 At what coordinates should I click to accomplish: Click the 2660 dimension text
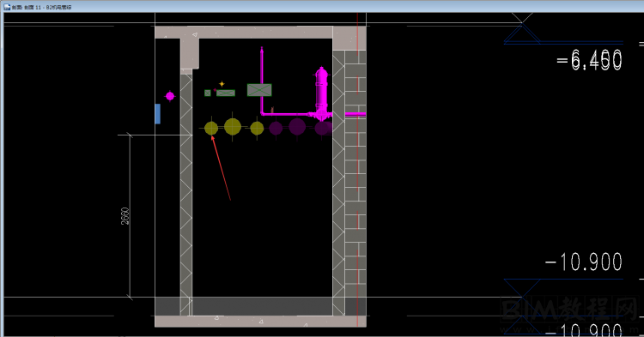point(125,216)
